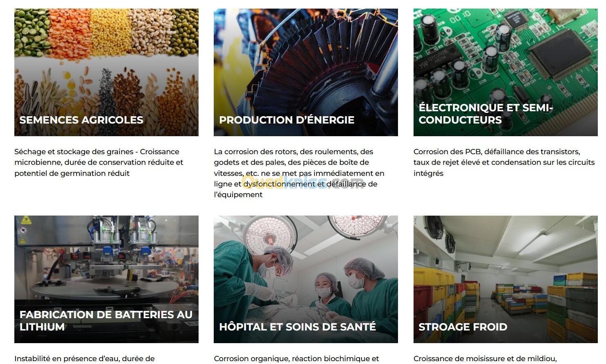
Task: Click text starting 'Corrosion organique, réaction biochimique'
Action: (296, 359)
